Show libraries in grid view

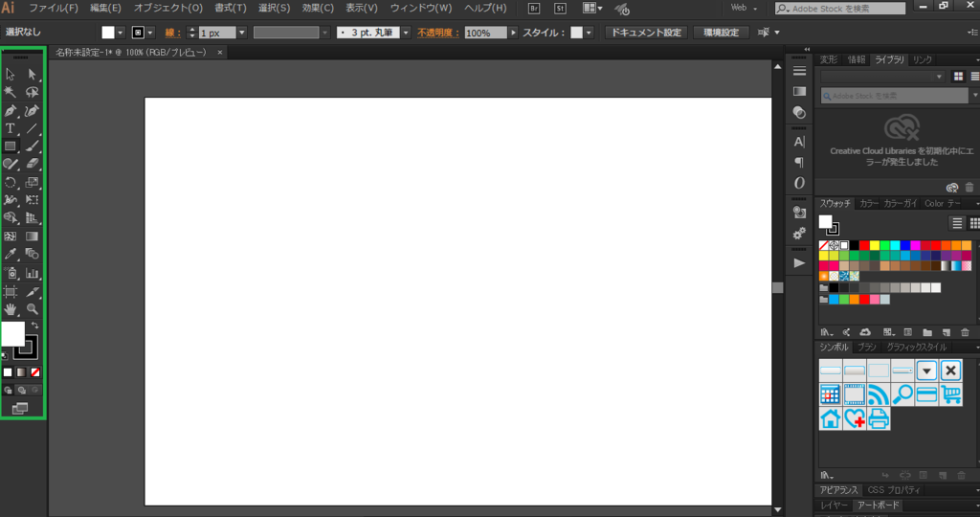point(958,77)
